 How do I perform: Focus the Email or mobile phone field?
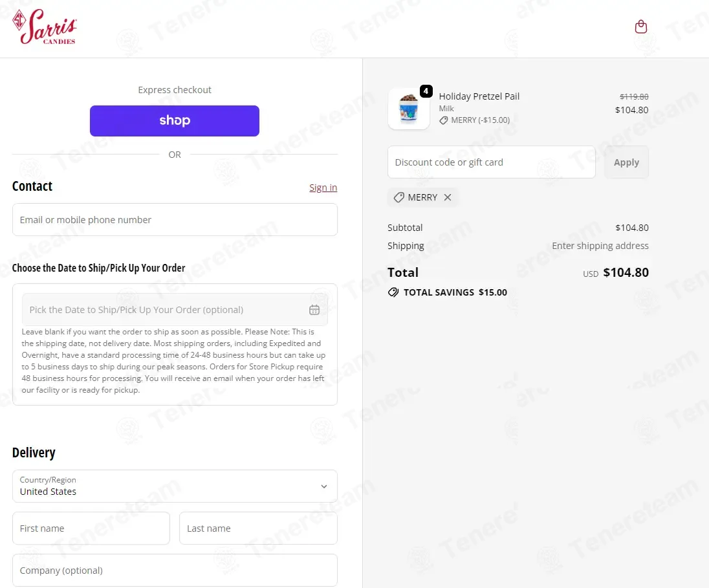point(175,220)
